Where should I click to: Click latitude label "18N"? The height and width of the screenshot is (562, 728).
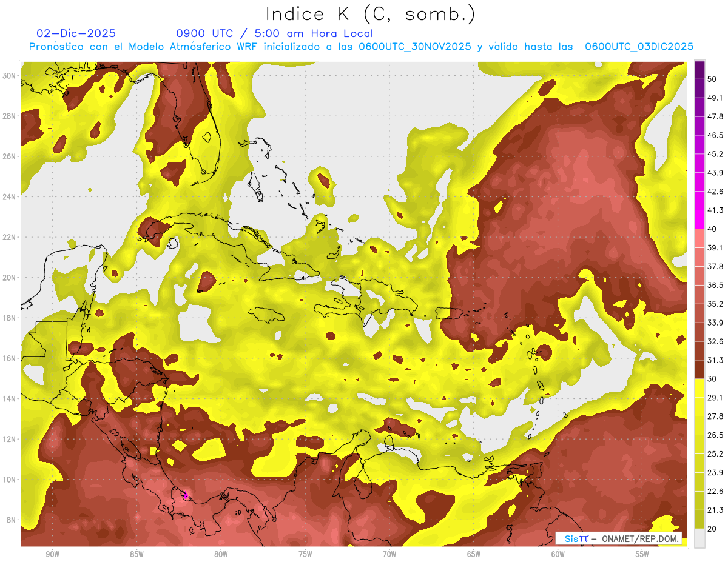coord(9,318)
